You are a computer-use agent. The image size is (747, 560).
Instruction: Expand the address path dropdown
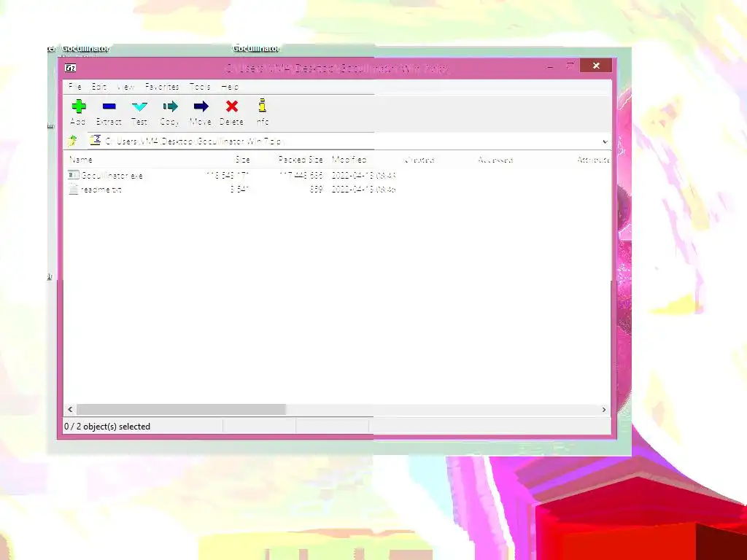[x=605, y=141]
